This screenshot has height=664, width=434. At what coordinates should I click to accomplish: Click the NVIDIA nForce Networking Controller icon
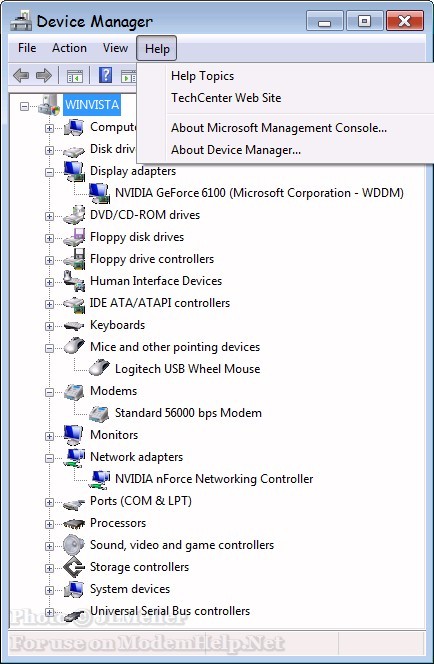[x=99, y=479]
